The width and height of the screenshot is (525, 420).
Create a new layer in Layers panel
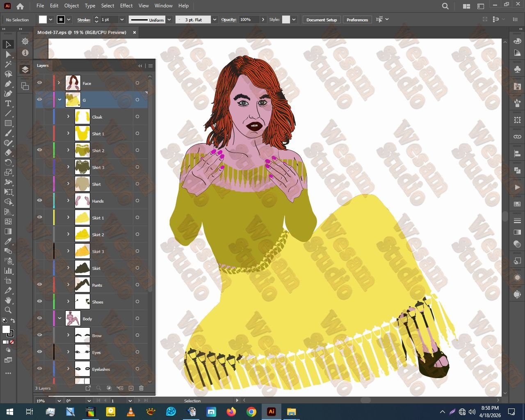click(x=131, y=388)
